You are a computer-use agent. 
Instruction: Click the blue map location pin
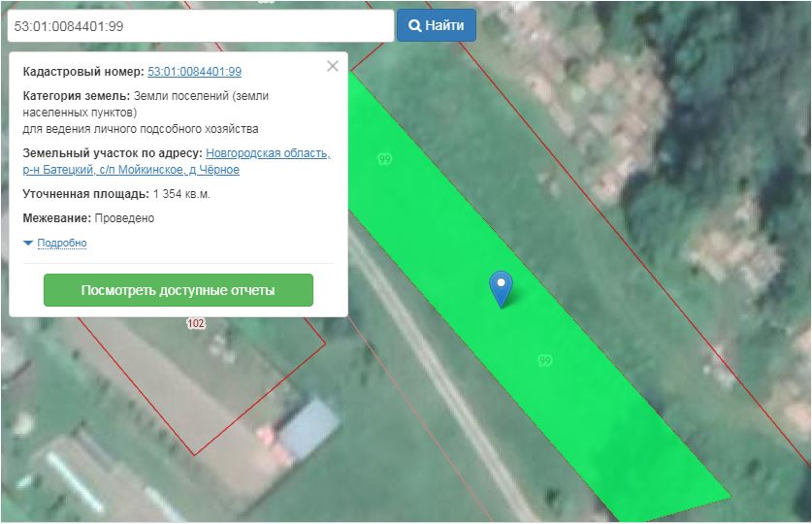click(501, 288)
